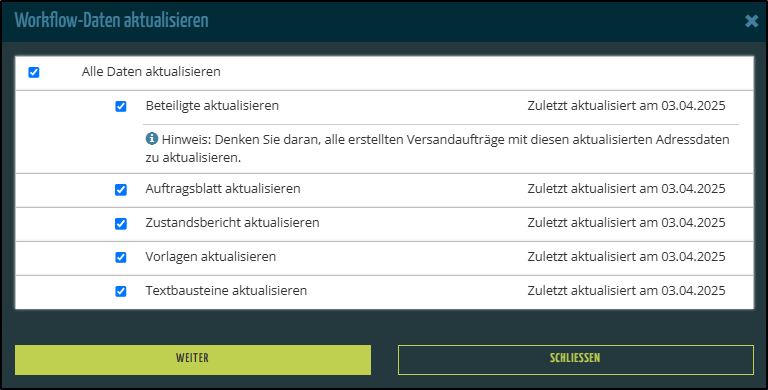Image resolution: width=768 pixels, height=390 pixels.
Task: Click the Textbausteine aktualisieren label
Action: click(x=226, y=291)
